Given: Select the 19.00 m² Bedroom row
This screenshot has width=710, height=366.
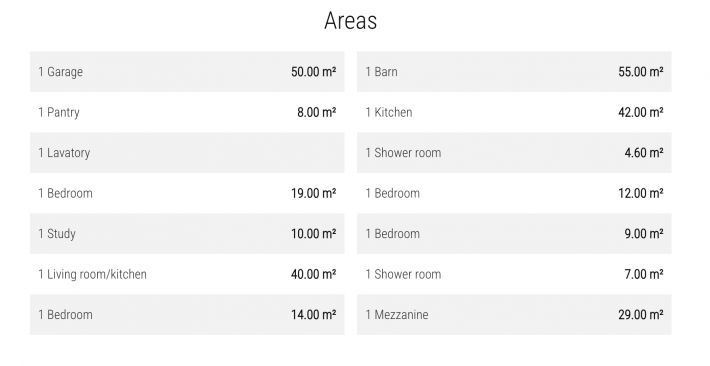Looking at the screenshot, I should point(187,193).
